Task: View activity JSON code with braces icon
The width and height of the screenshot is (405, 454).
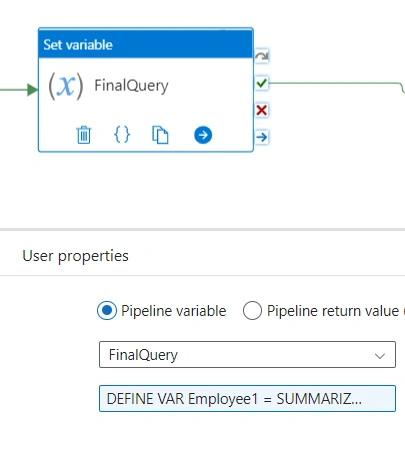Action: (x=122, y=135)
